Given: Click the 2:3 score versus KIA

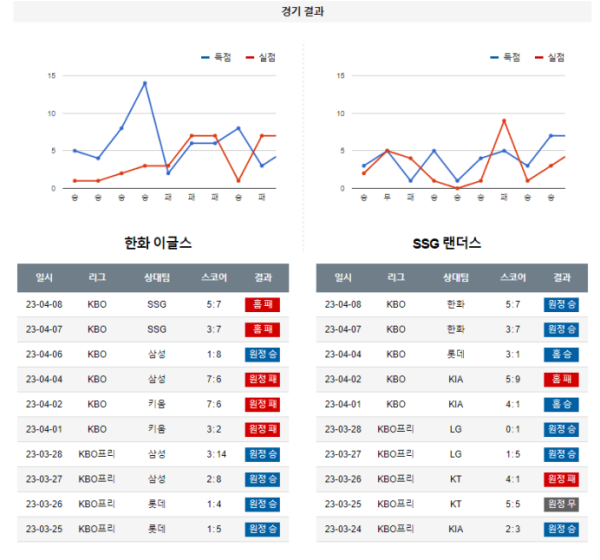Looking at the screenshot, I should coord(513,529).
